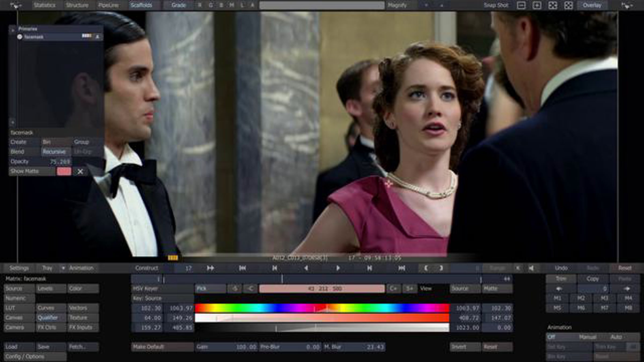Image resolution: width=644 pixels, height=362 pixels.
Task: Open the HSV Keyer type dropdown
Action: [x=162, y=289]
